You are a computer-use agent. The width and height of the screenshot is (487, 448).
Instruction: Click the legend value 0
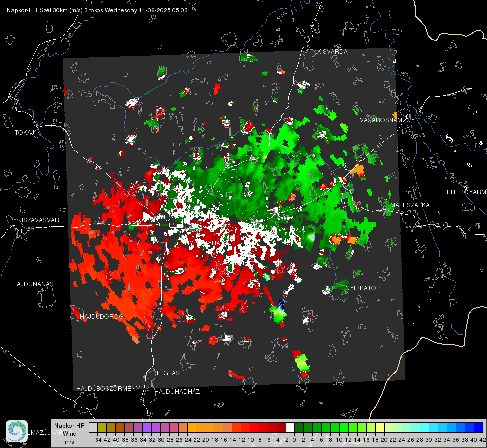(294, 440)
